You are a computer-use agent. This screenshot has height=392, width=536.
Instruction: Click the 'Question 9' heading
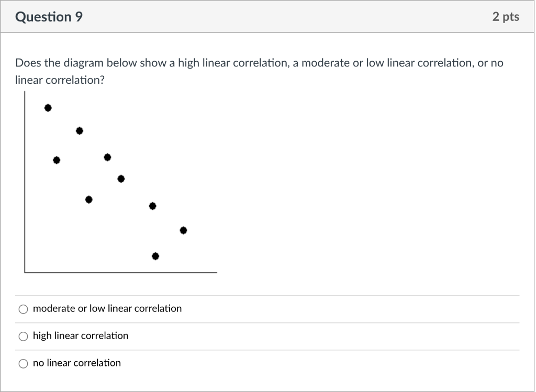(x=49, y=16)
